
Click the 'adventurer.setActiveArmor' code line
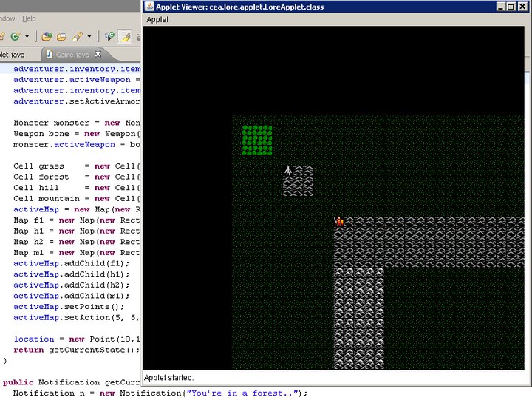coord(77,101)
